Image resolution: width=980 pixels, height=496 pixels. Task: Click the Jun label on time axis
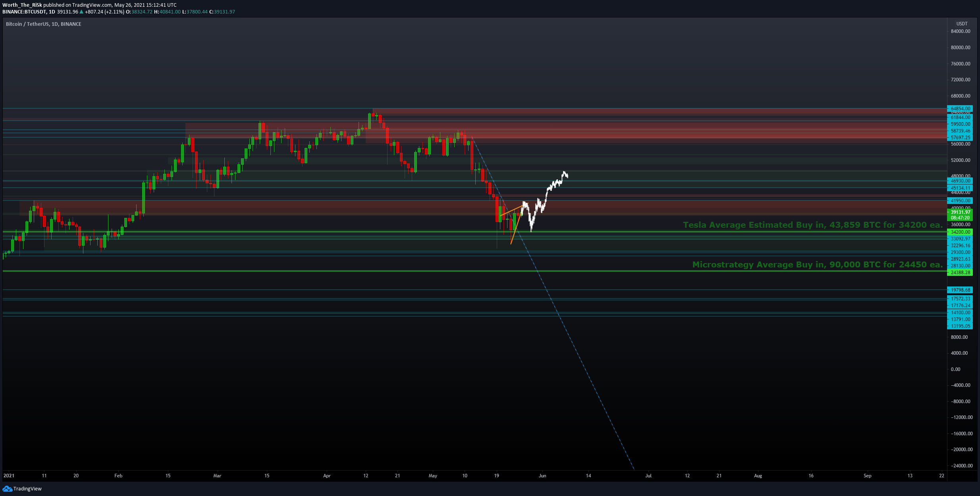[x=542, y=476]
